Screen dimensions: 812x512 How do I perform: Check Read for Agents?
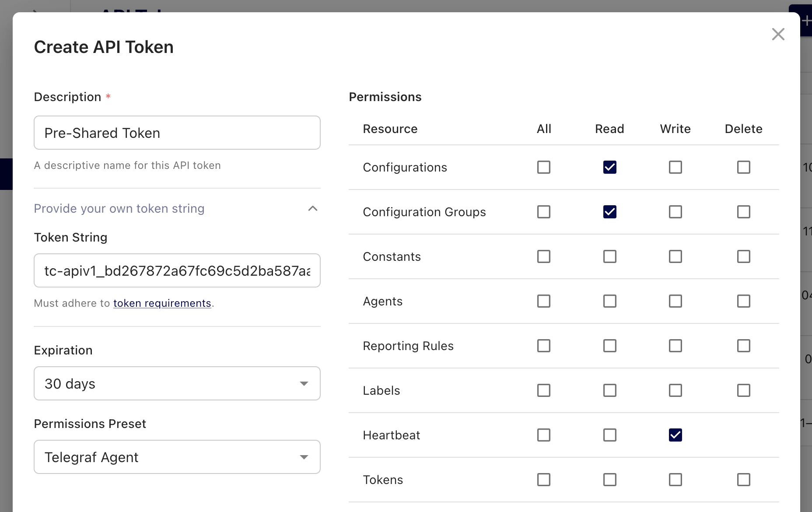(609, 301)
